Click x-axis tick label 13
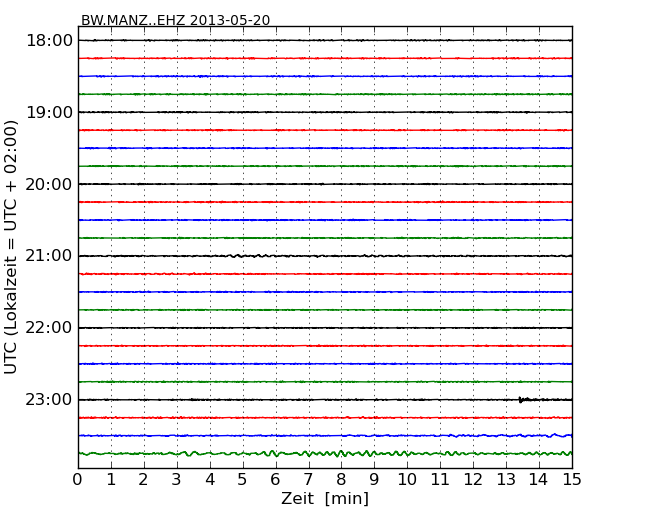This screenshot has width=650, height=520. point(506,480)
